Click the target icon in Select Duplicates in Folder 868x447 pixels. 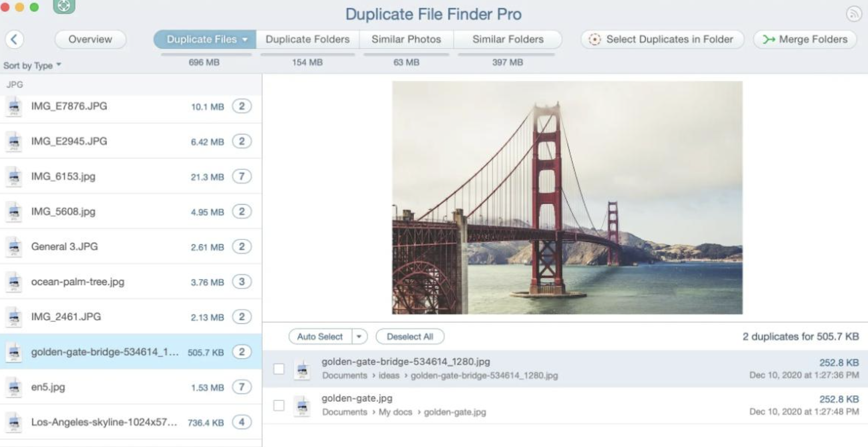click(x=595, y=39)
